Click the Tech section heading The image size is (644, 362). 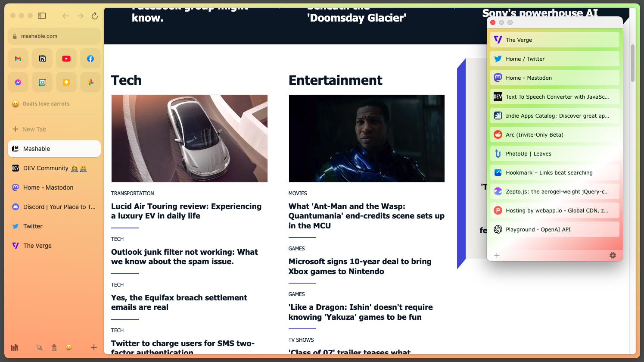(x=126, y=80)
